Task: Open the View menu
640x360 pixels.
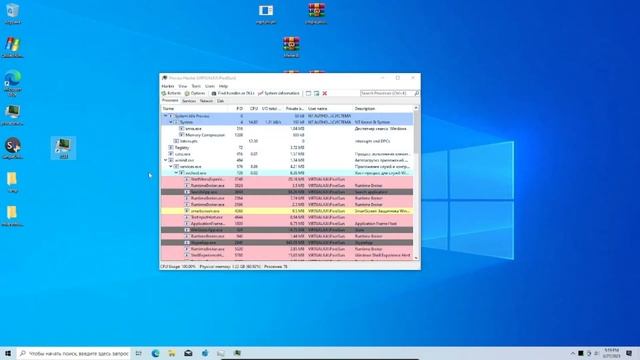Action: click(182, 86)
